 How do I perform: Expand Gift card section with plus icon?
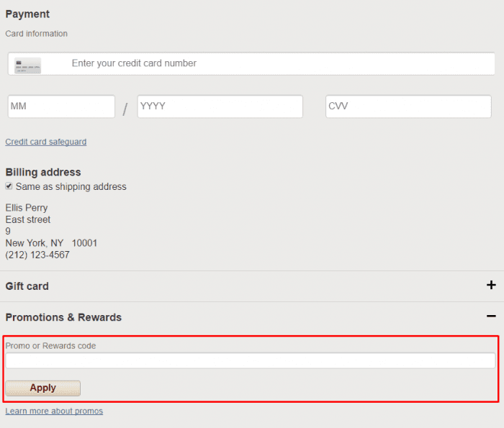491,286
